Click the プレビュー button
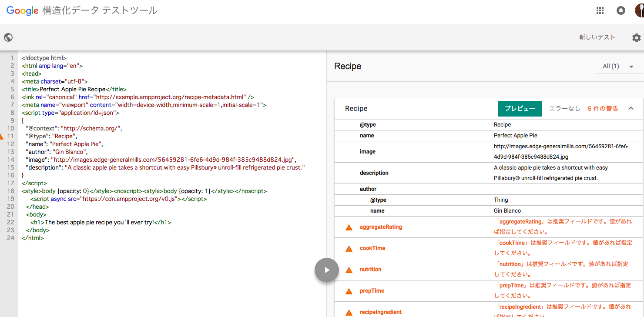 click(x=520, y=108)
